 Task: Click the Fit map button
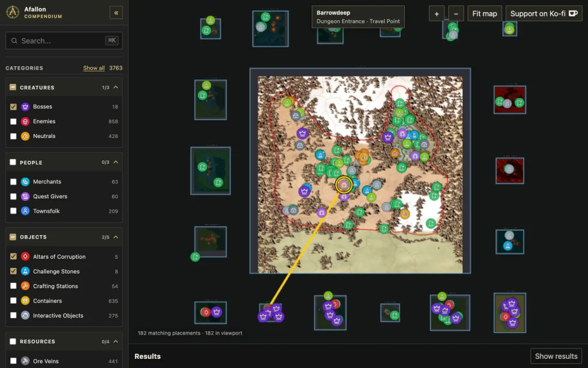point(485,14)
